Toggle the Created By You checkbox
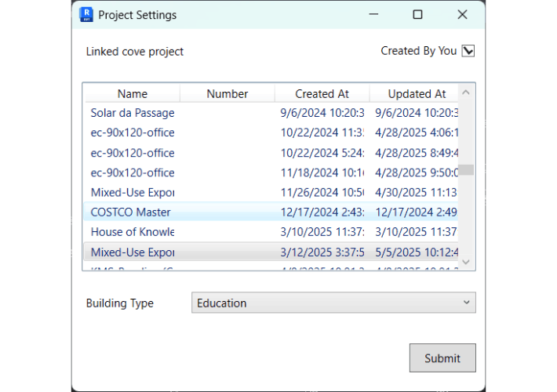The height and width of the screenshot is (392, 557). click(x=468, y=51)
